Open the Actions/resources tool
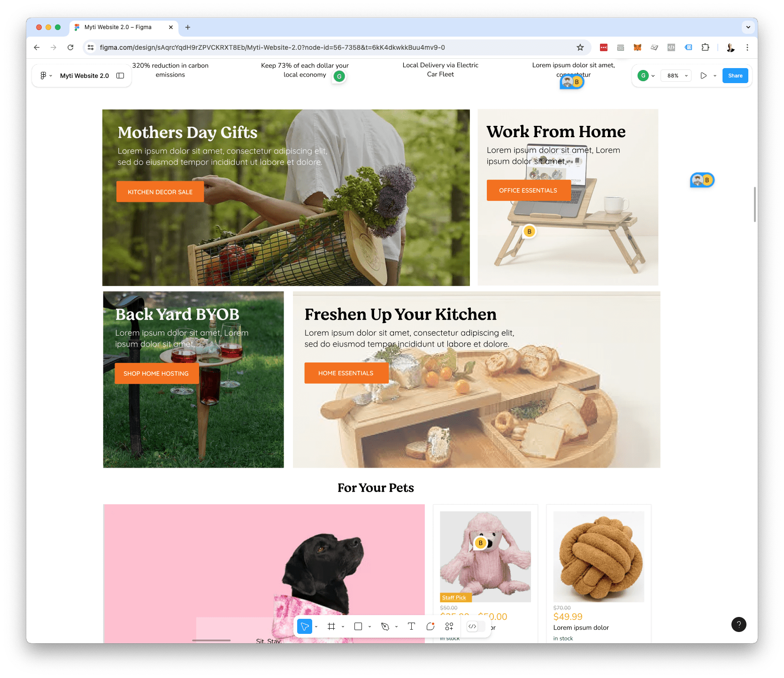Viewport: 784px width, 678px height. pyautogui.click(x=449, y=626)
